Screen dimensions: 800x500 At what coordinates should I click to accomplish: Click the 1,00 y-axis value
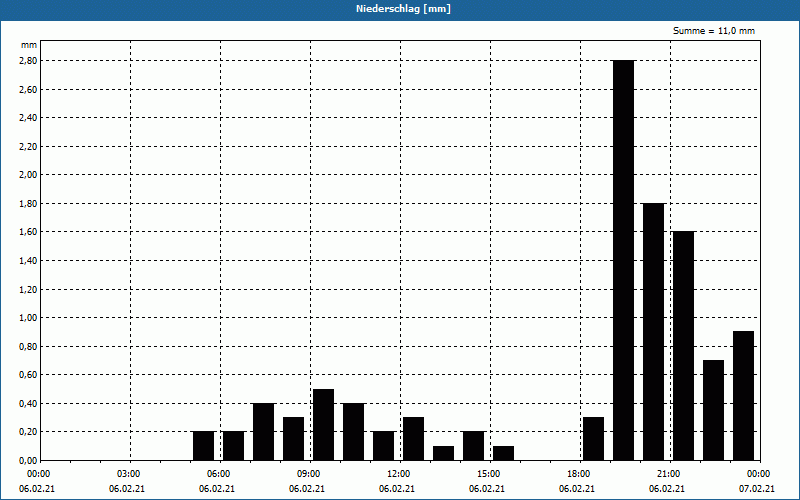(29, 318)
